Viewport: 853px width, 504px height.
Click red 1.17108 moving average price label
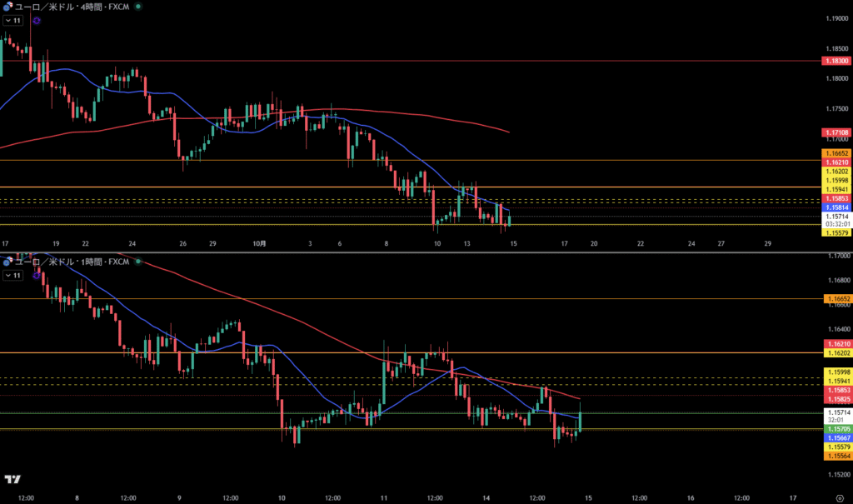point(836,132)
